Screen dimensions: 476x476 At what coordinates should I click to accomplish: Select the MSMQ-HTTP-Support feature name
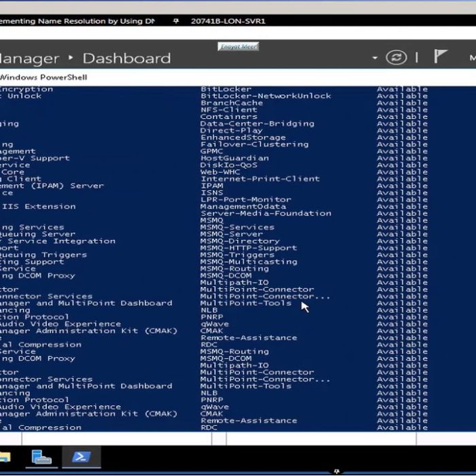pyautogui.click(x=249, y=248)
